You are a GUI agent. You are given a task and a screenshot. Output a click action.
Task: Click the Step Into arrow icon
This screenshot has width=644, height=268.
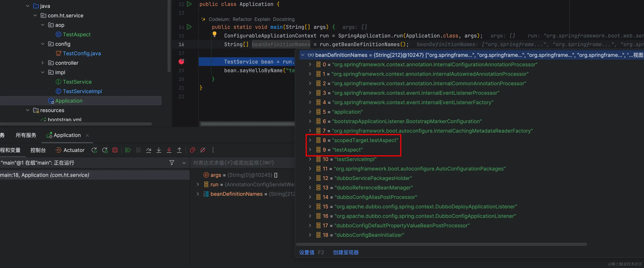(x=159, y=150)
